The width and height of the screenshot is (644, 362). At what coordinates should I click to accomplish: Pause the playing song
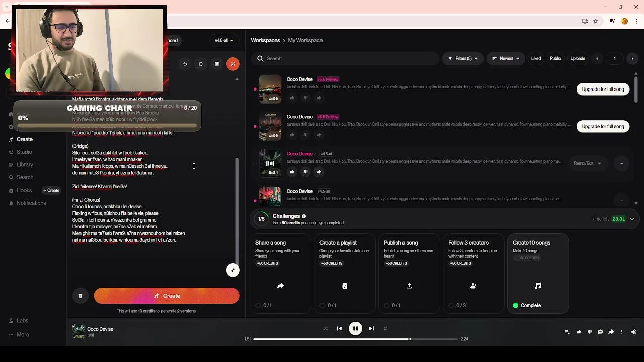[355, 328]
